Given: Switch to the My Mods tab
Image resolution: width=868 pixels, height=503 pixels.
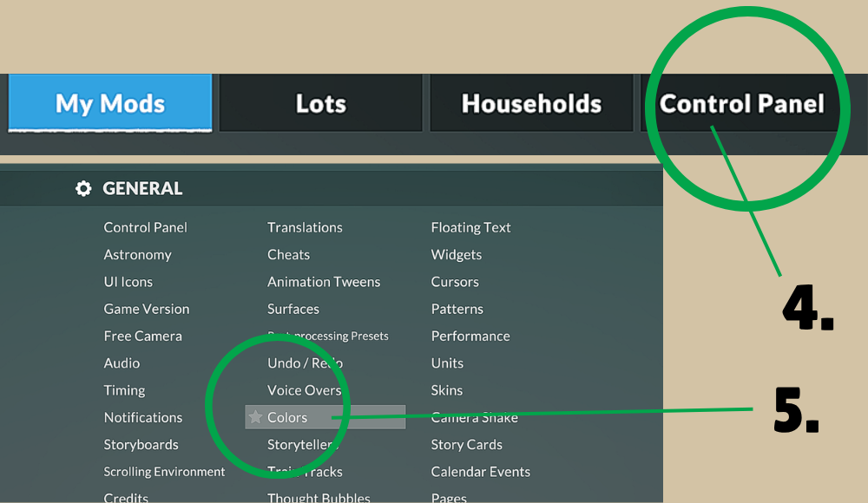Looking at the screenshot, I should pyautogui.click(x=110, y=103).
